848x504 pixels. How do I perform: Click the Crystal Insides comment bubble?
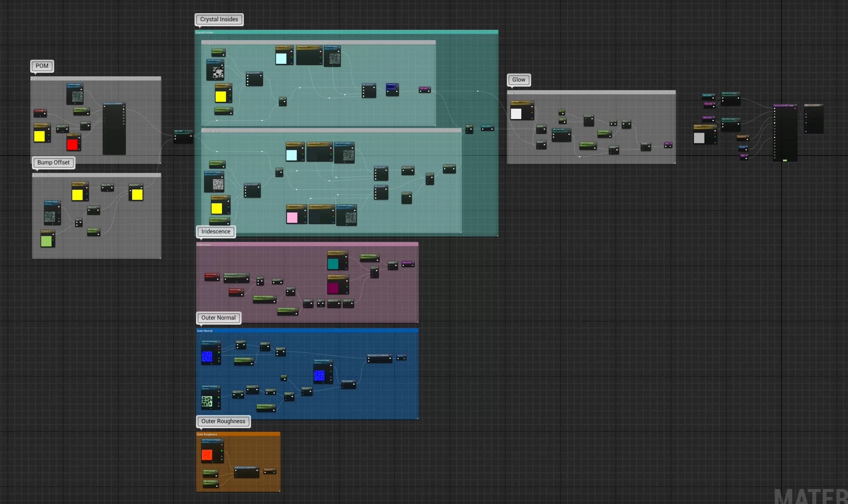click(x=219, y=19)
